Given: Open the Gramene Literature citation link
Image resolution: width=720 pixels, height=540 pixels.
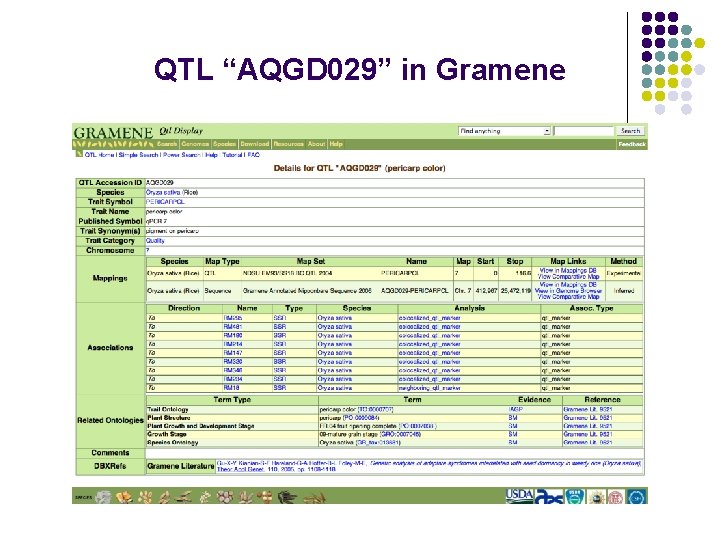Looking at the screenshot, I should point(429,466).
